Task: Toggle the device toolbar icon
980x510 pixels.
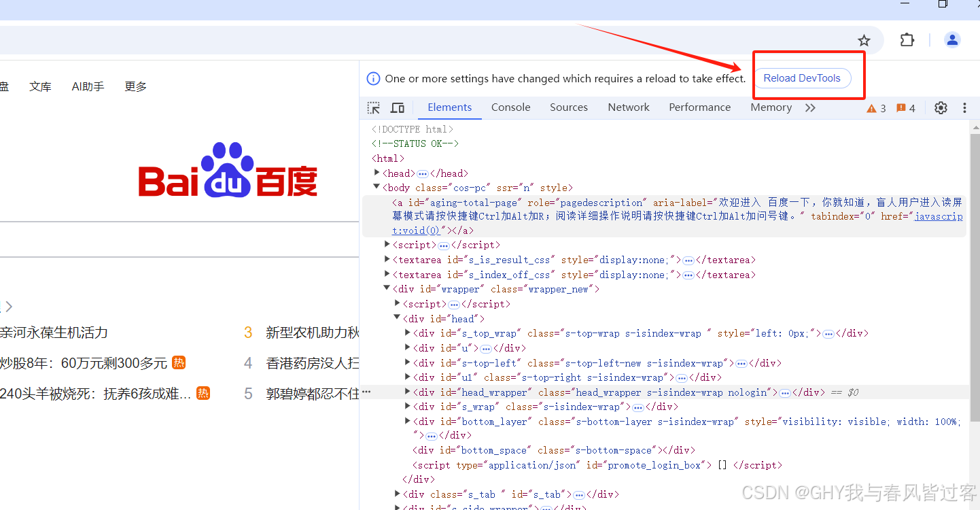Action: tap(398, 107)
